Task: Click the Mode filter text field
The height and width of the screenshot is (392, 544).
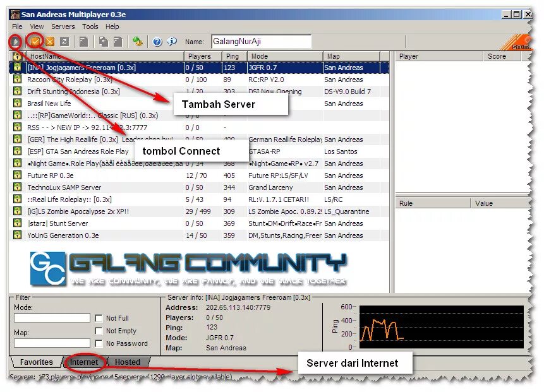Action: (x=52, y=318)
